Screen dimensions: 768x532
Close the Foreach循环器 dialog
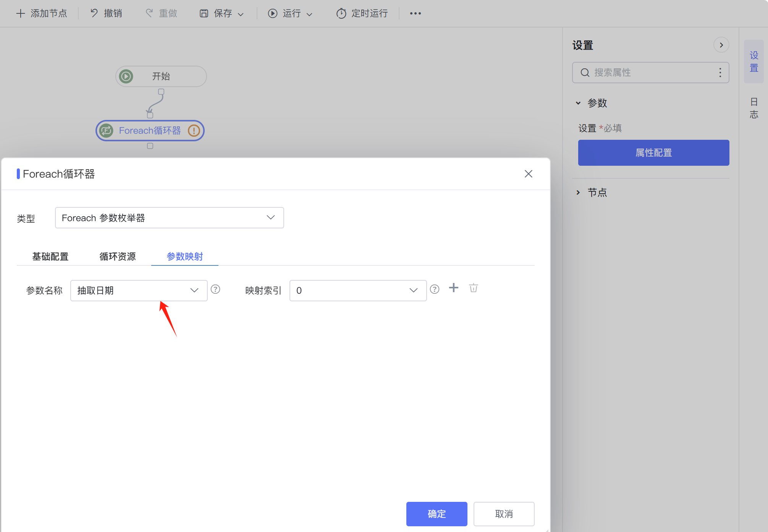pyautogui.click(x=529, y=174)
